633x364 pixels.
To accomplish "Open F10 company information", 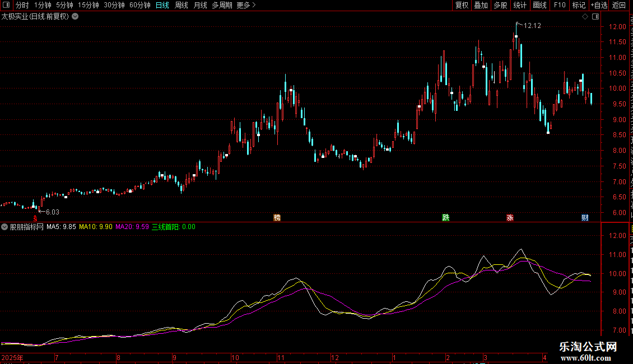I will pyautogui.click(x=560, y=5).
